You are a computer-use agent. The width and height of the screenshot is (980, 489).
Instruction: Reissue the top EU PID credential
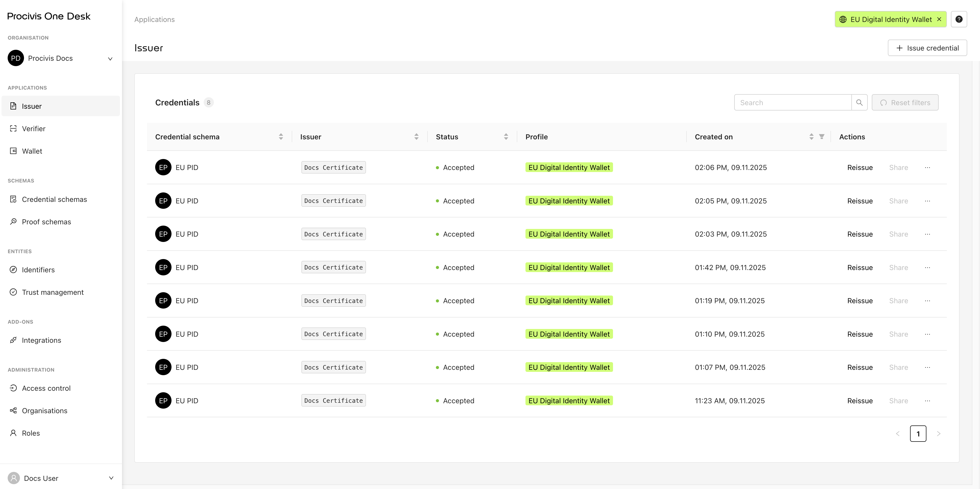pyautogui.click(x=860, y=167)
